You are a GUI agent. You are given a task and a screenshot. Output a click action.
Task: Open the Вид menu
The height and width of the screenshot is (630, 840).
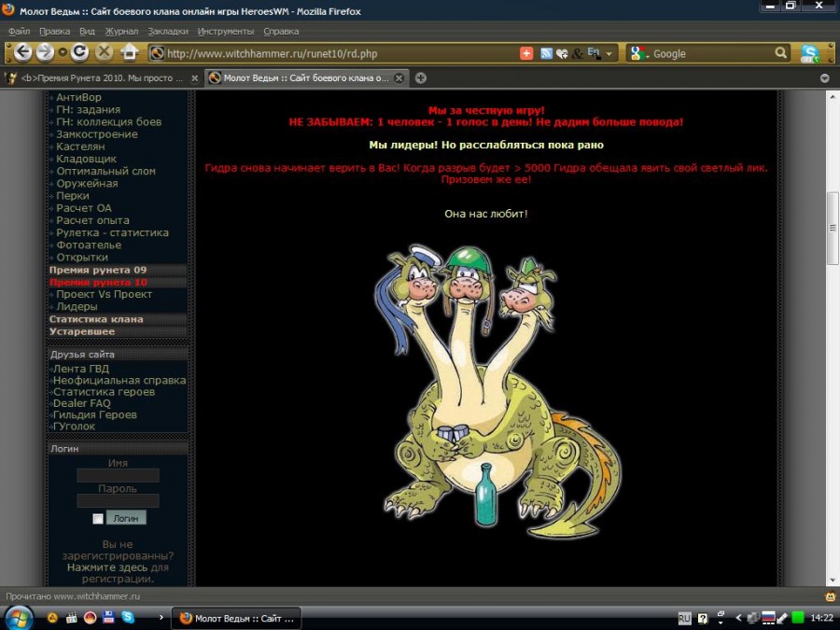[x=88, y=31]
